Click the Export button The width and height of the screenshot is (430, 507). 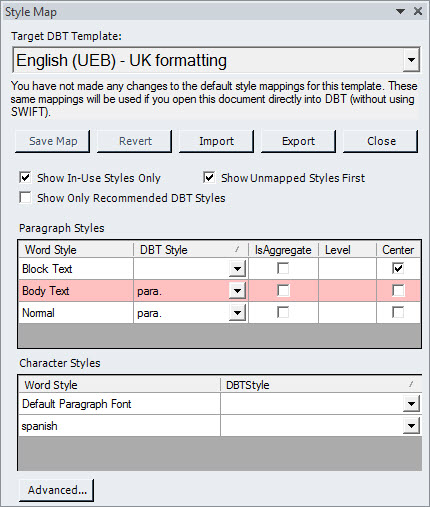coord(298,141)
